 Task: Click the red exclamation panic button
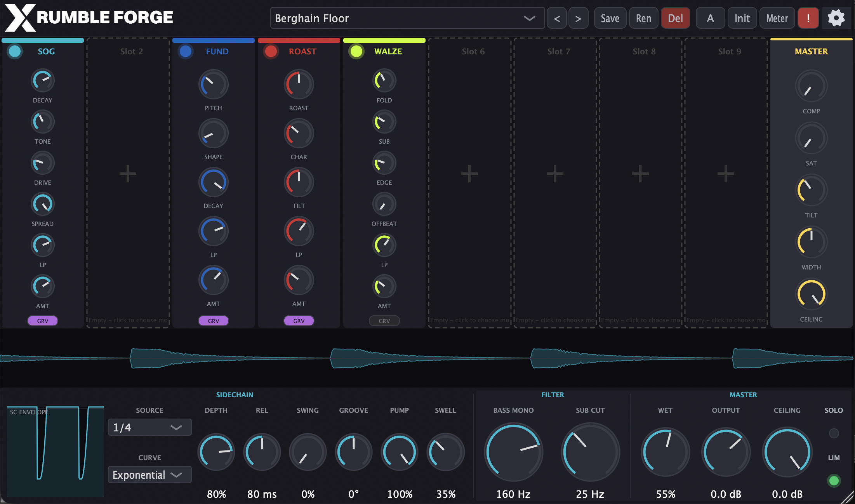click(x=808, y=18)
